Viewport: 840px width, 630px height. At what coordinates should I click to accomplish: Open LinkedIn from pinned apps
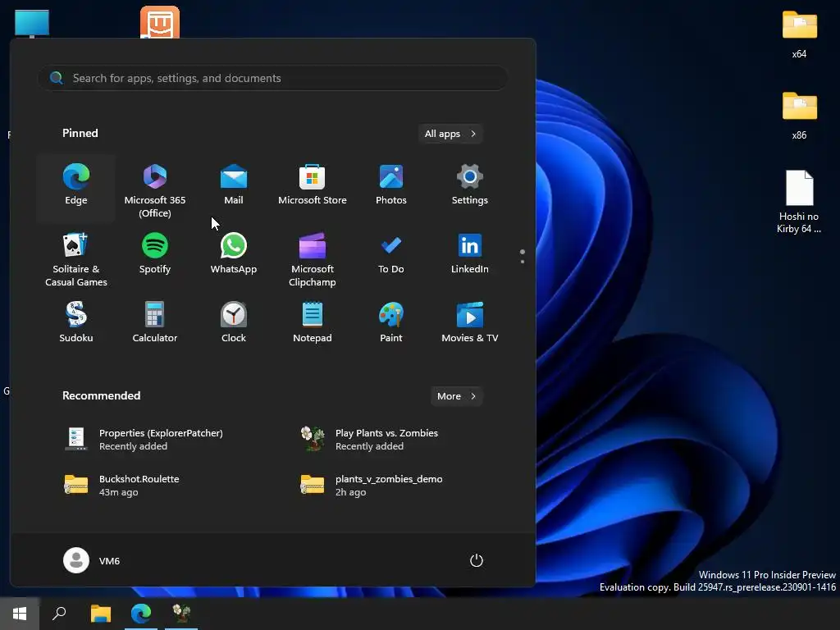coord(470,258)
